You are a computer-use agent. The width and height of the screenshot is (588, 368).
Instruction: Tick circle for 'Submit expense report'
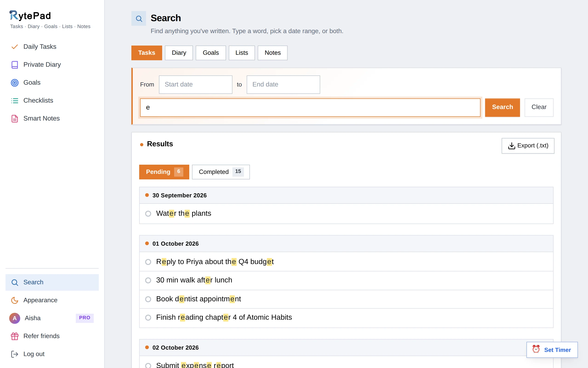(148, 365)
